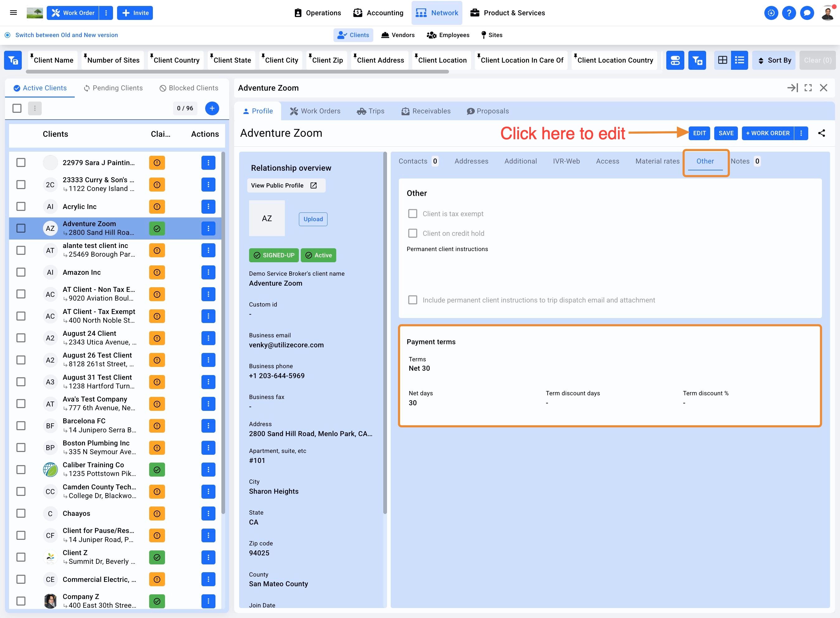
Task: Click the client list vertical scrollbar
Action: tap(223, 333)
